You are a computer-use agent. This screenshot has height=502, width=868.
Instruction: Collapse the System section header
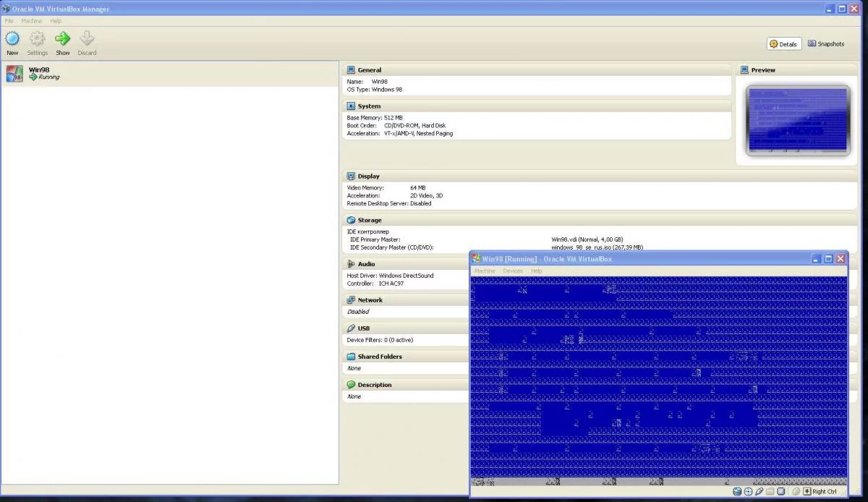click(369, 106)
